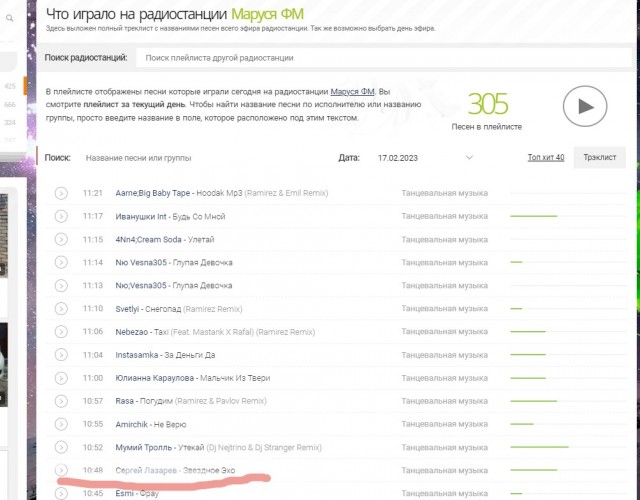Viewport: 640px width, 500px height.
Task: Select artist Rasa
Action: point(124,401)
